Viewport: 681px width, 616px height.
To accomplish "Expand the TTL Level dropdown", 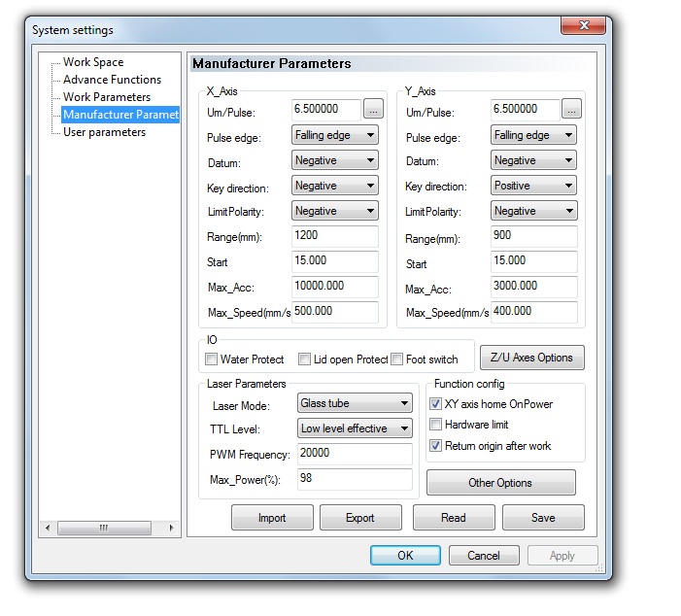I will pyautogui.click(x=355, y=428).
